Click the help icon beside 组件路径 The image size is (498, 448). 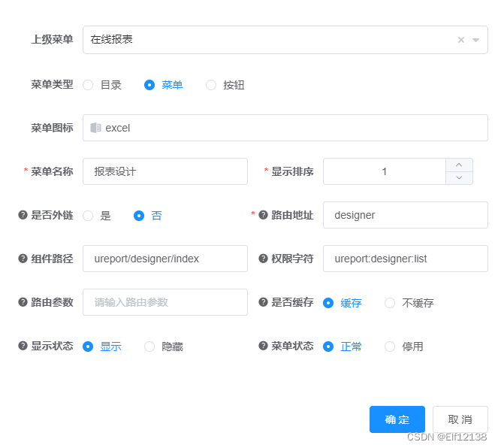(x=23, y=259)
